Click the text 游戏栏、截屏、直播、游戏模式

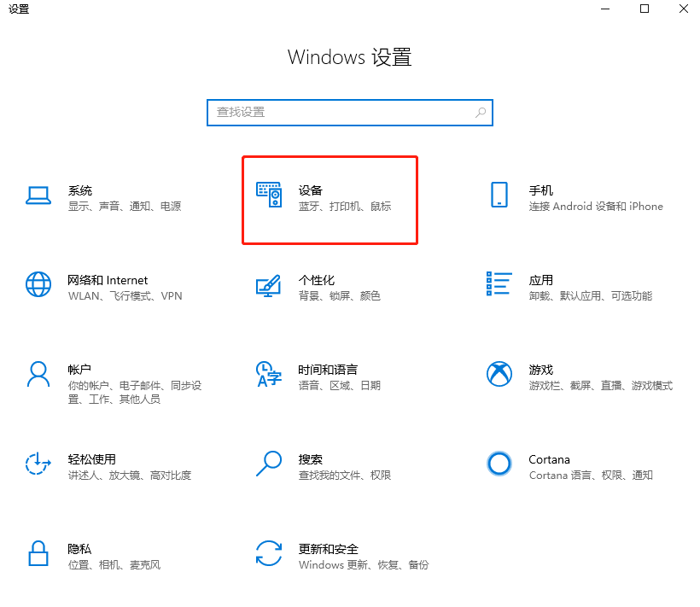[601, 386]
